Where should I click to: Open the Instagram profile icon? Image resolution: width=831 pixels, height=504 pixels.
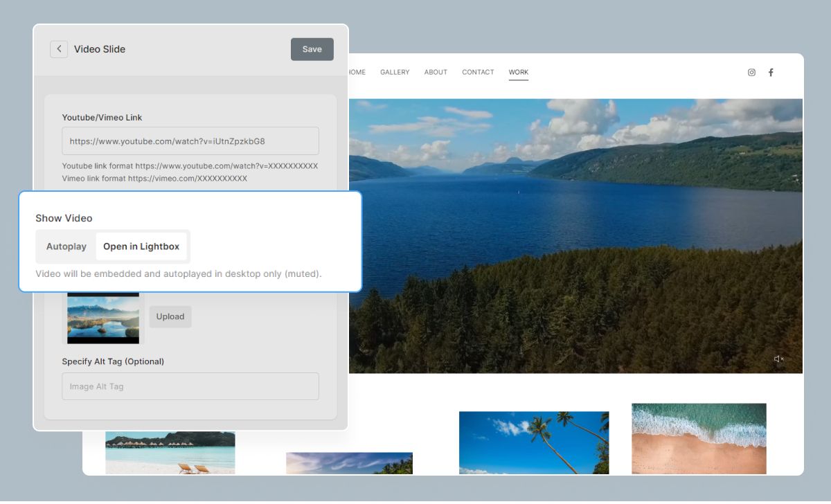[751, 73]
